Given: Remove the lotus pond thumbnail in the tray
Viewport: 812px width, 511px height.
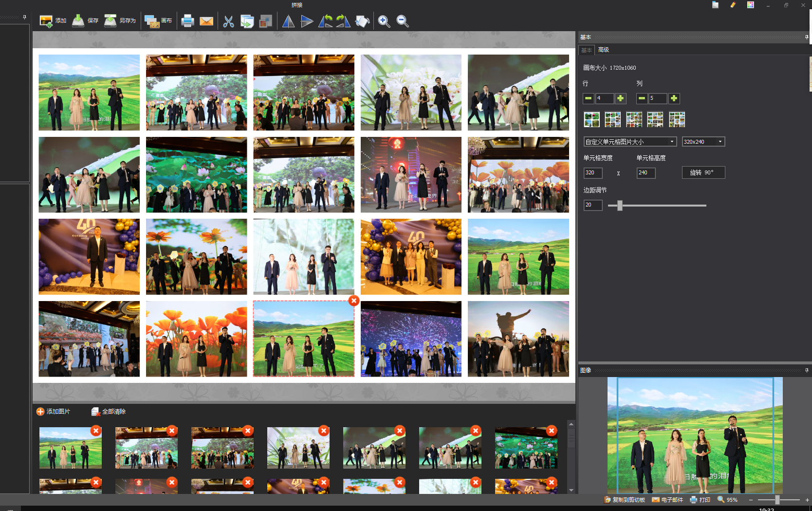Looking at the screenshot, I should pyautogui.click(x=552, y=431).
